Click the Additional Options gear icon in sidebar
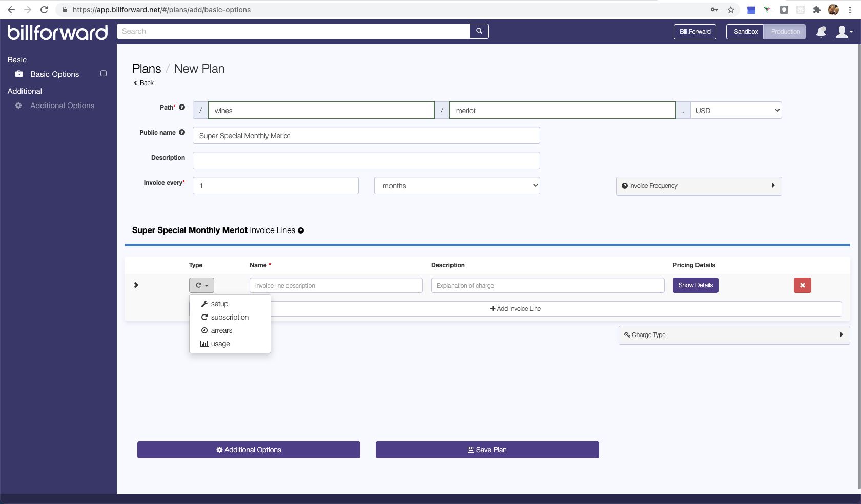 [18, 106]
